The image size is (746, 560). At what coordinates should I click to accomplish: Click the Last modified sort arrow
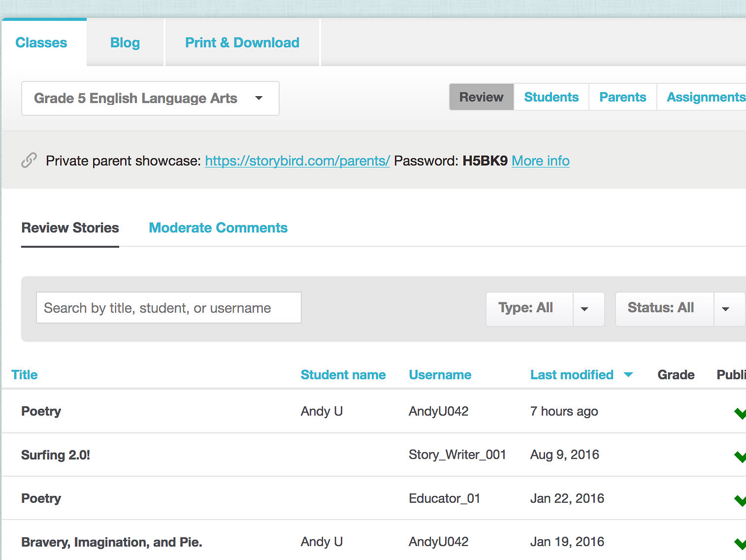click(628, 375)
